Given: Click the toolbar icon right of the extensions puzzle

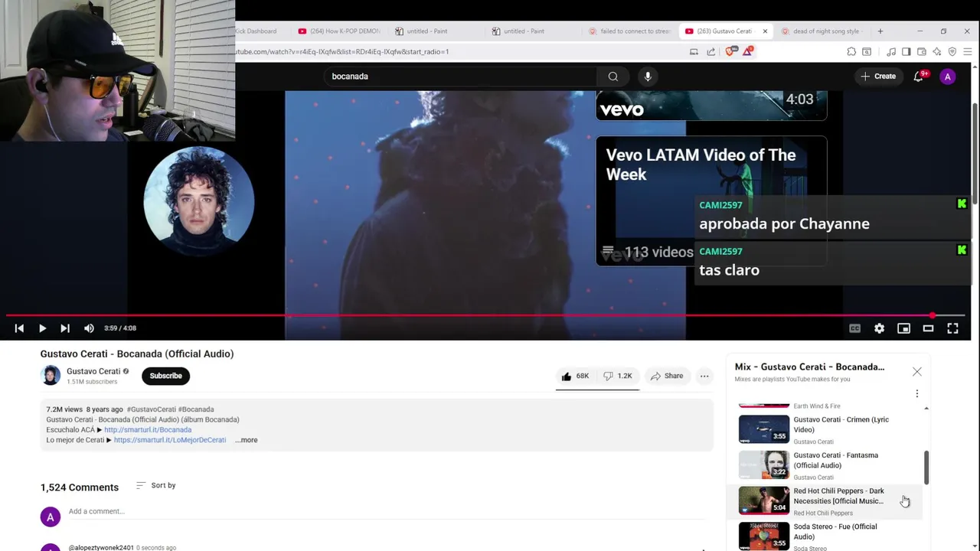Looking at the screenshot, I should click(867, 51).
